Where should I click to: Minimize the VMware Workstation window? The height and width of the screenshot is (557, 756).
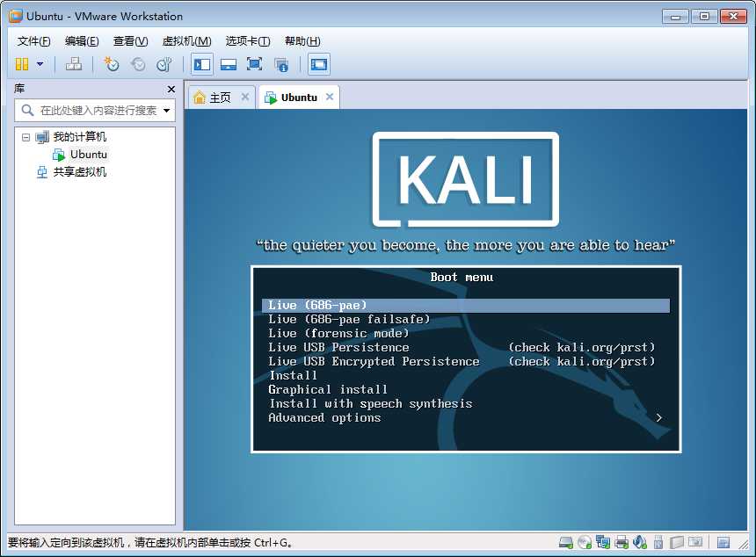pyautogui.click(x=675, y=17)
